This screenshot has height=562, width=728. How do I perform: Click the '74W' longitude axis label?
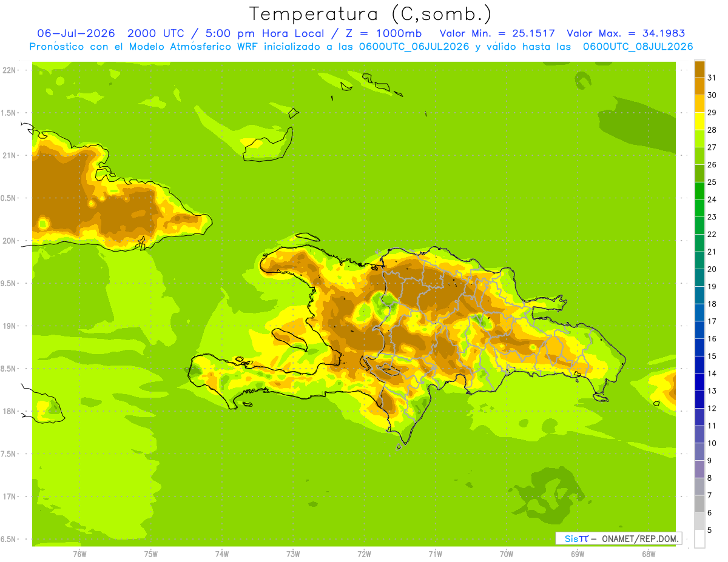point(222,554)
